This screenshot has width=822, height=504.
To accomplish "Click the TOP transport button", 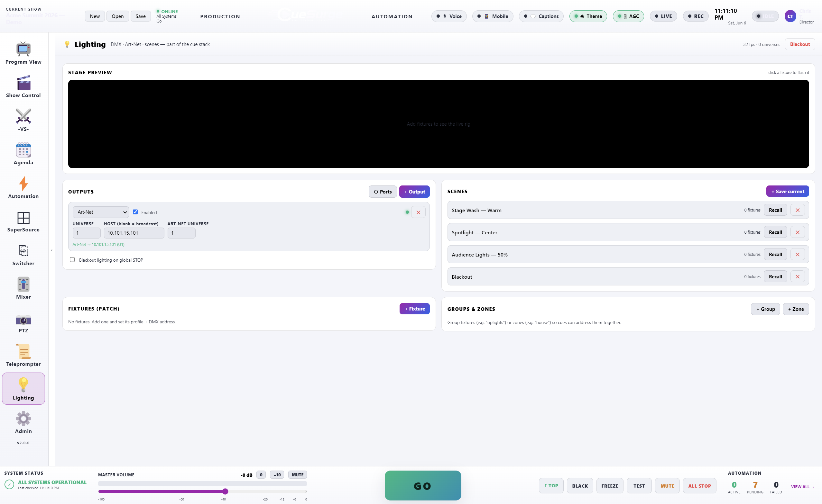I will point(551,486).
